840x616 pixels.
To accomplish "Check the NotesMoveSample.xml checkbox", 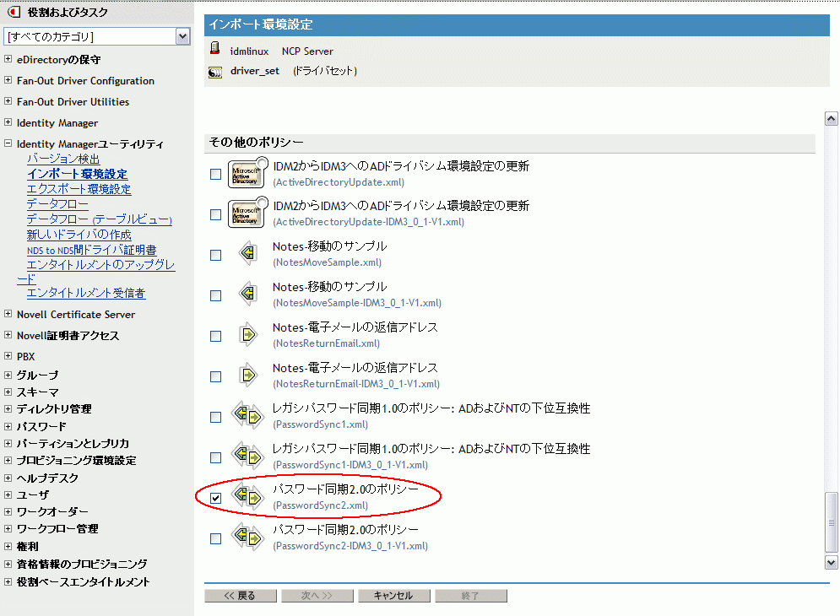I will coord(215,255).
